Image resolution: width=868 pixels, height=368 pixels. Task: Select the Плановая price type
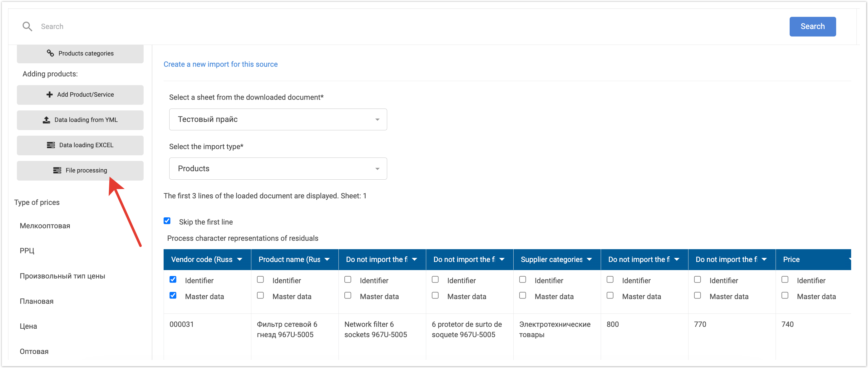point(37,301)
